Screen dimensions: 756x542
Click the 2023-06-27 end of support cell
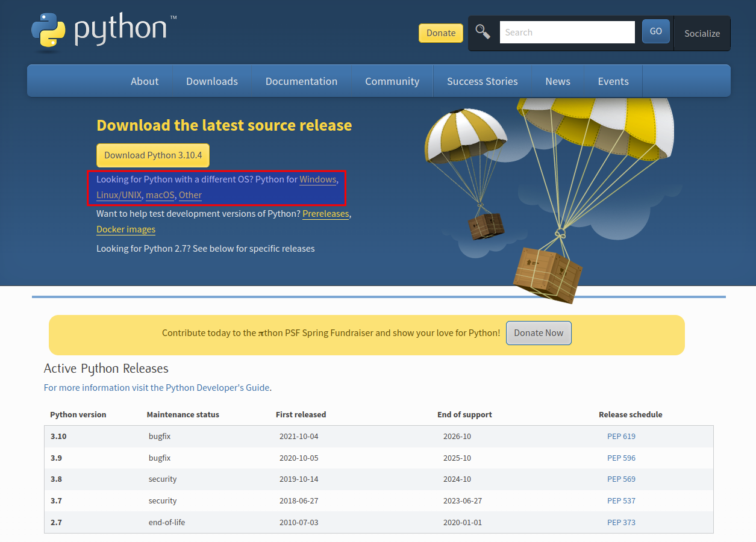463,501
